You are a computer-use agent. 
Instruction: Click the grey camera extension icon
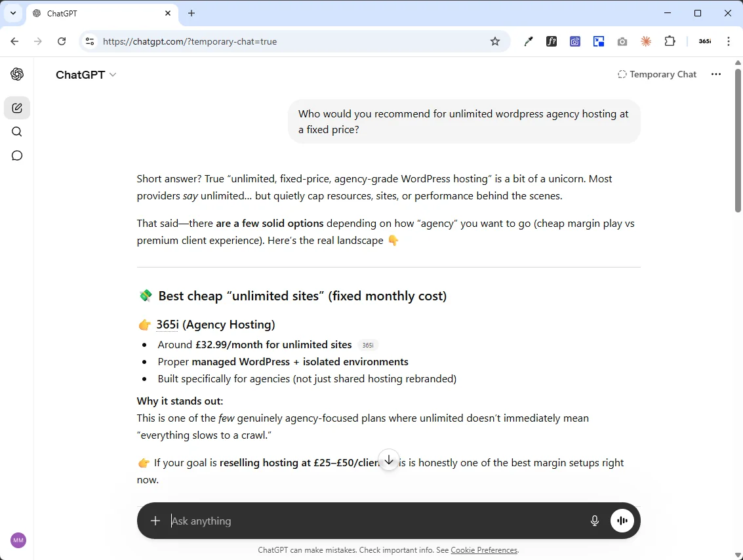tap(622, 42)
